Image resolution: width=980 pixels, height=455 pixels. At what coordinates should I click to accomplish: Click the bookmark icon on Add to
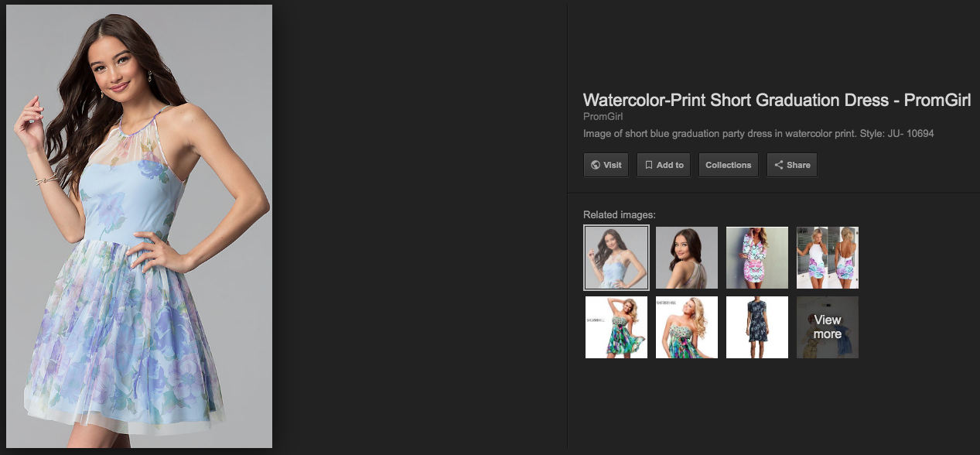(x=649, y=165)
